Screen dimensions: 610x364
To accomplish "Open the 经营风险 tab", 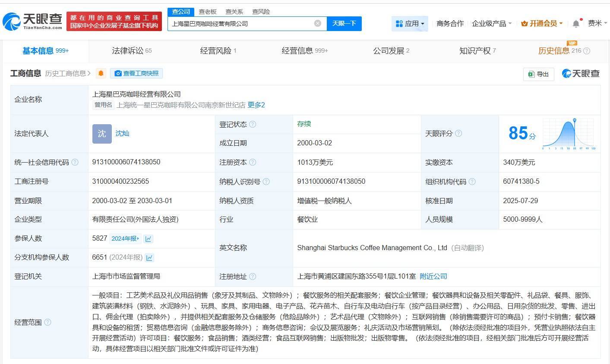I will (218, 51).
